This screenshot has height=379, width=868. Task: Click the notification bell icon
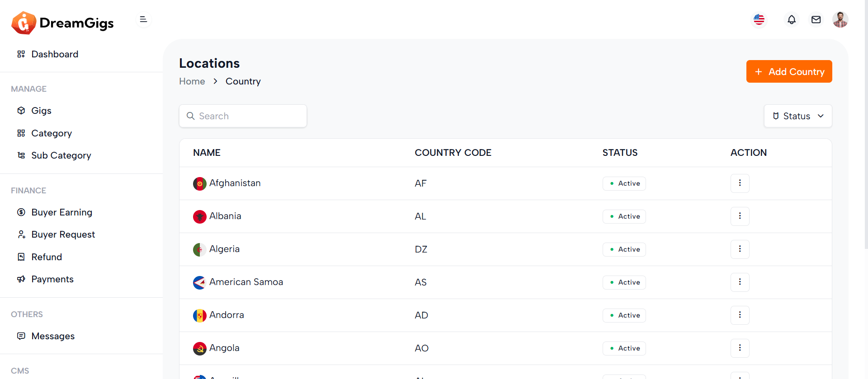pos(791,20)
